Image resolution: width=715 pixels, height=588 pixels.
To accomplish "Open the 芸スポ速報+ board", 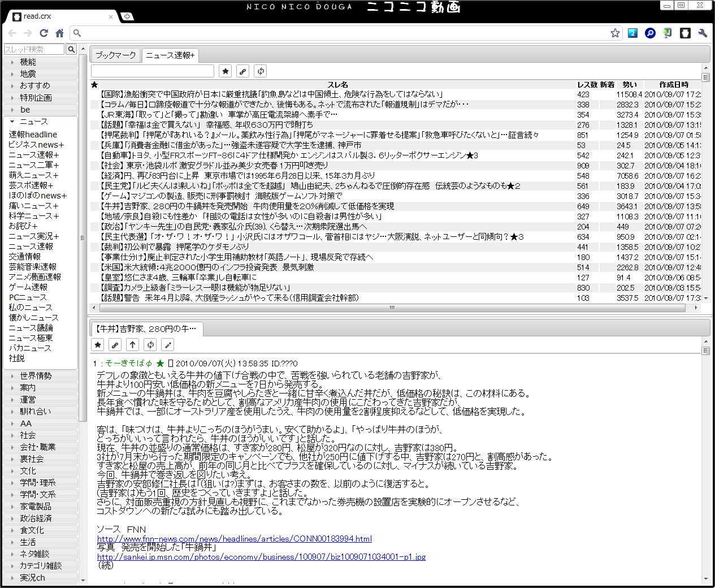I will [31, 185].
